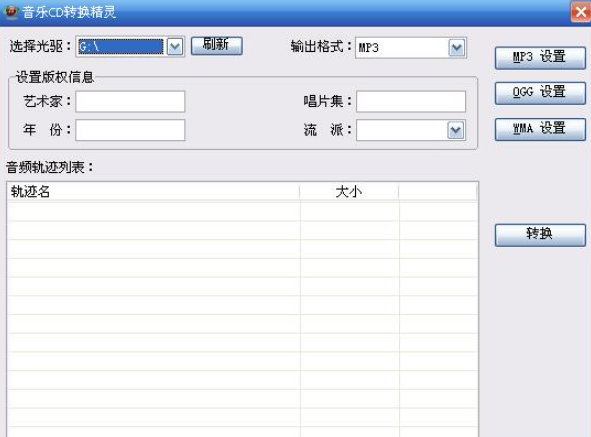Open OGG 设置 settings
The image size is (591, 437).
(x=540, y=93)
